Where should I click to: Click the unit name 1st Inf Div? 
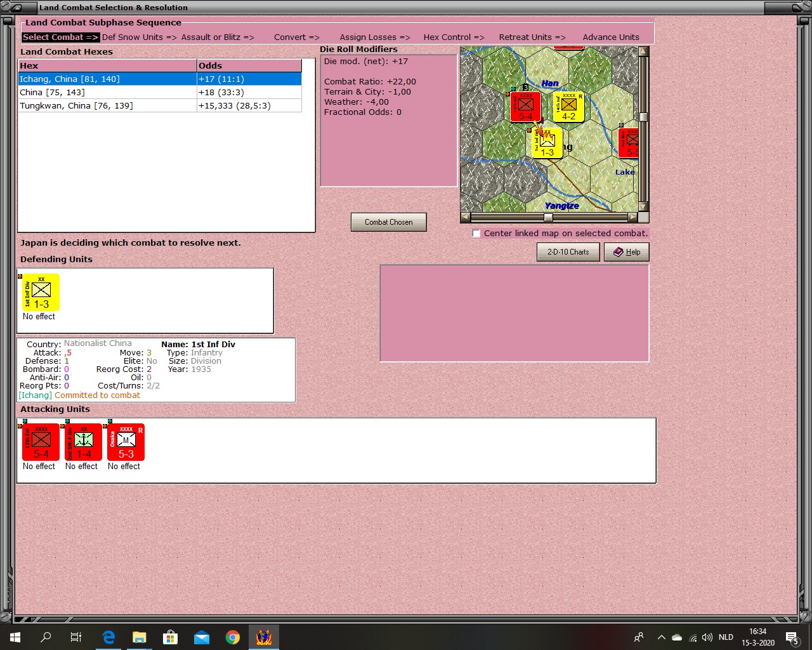point(213,345)
